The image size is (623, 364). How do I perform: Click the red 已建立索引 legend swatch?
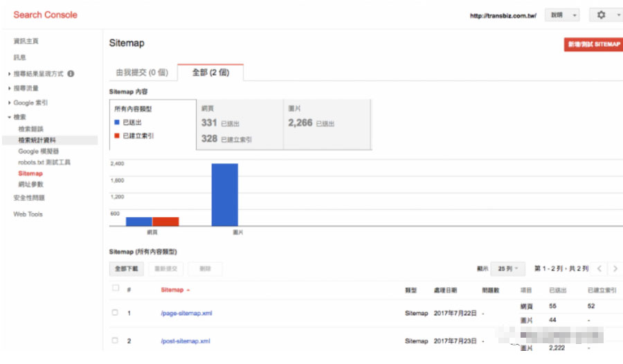117,136
